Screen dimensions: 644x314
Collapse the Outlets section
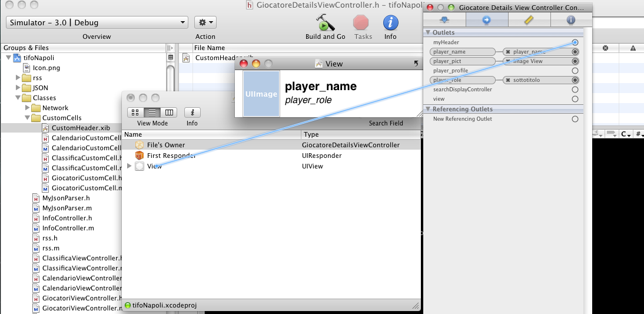click(x=428, y=32)
